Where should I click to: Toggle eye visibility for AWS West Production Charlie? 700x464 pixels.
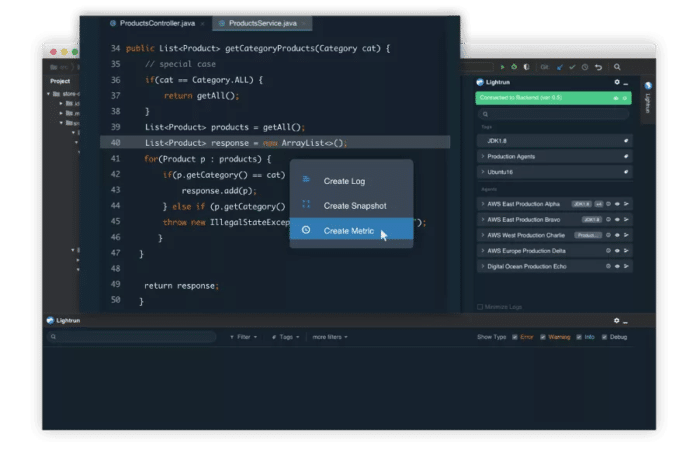point(617,235)
